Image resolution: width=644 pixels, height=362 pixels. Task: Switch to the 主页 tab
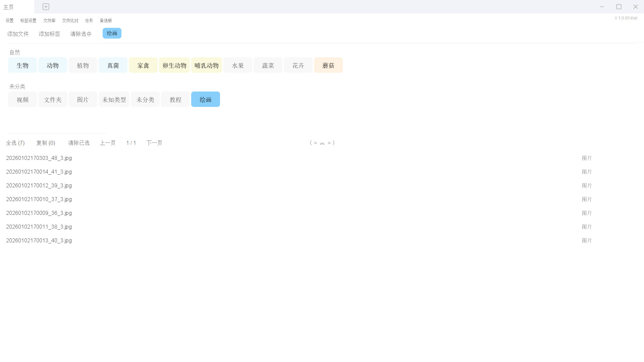point(8,7)
